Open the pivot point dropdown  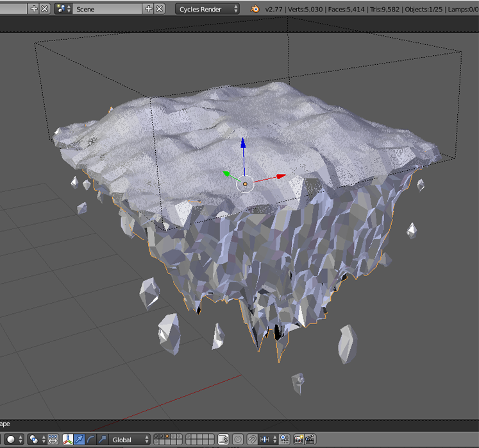tap(37, 440)
